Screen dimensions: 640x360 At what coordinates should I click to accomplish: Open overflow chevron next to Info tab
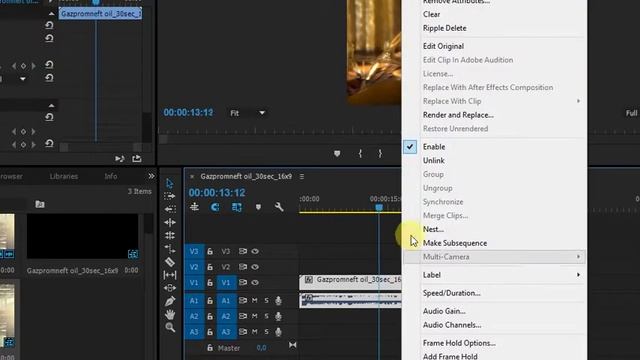click(151, 176)
